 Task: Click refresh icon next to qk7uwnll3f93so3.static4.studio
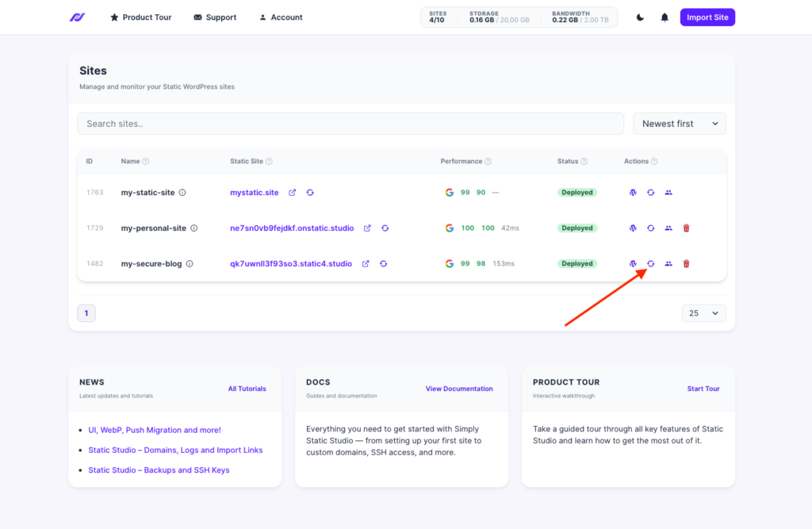[383, 264]
